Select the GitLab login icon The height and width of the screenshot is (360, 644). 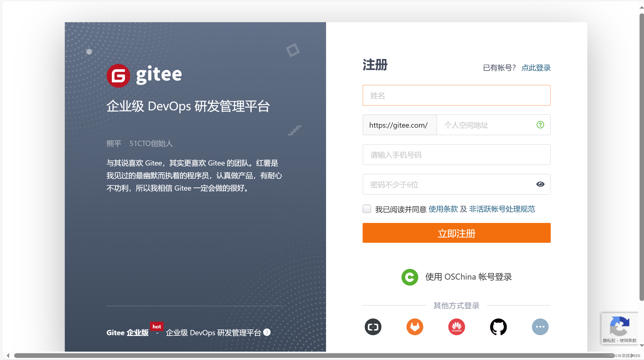(415, 327)
